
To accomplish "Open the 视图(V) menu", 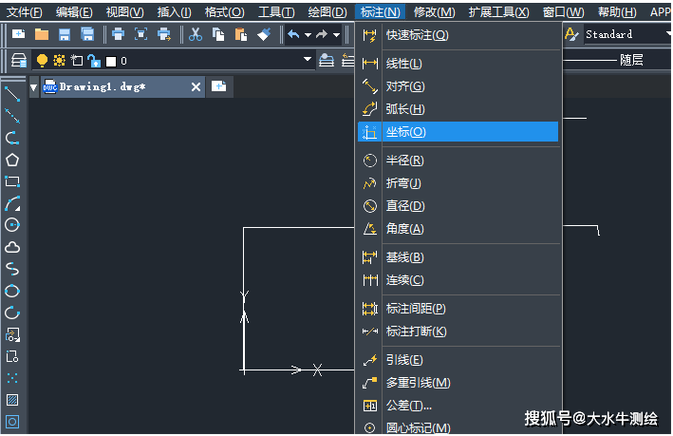I will [x=125, y=12].
